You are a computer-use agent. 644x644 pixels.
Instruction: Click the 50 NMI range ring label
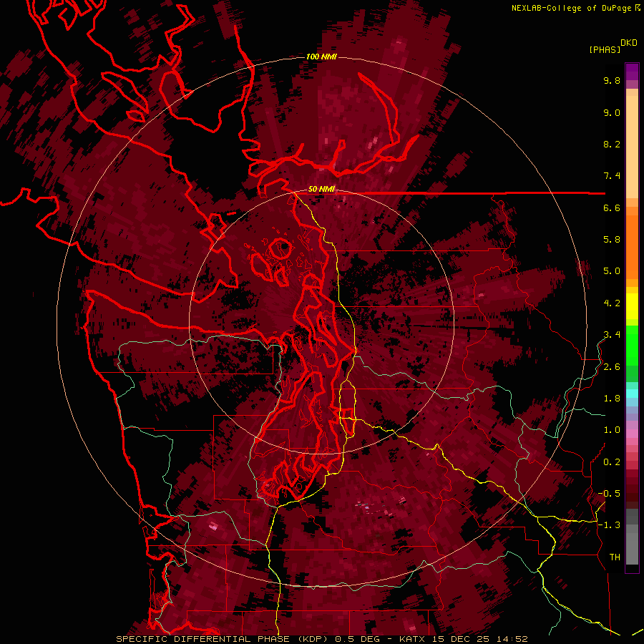321,190
